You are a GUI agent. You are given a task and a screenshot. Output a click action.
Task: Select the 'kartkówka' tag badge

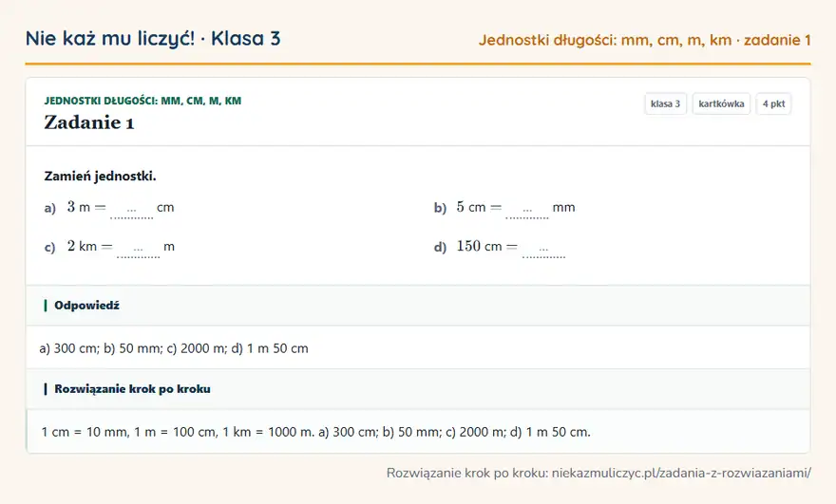click(721, 103)
